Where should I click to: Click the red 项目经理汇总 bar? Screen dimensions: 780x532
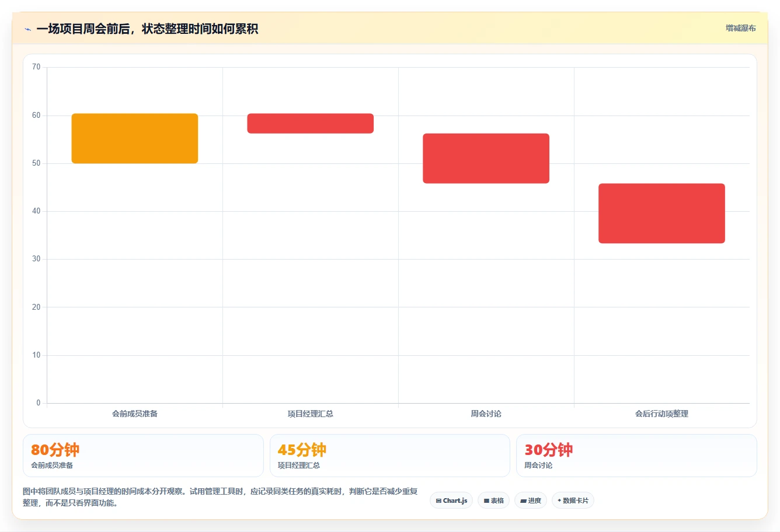(310, 124)
